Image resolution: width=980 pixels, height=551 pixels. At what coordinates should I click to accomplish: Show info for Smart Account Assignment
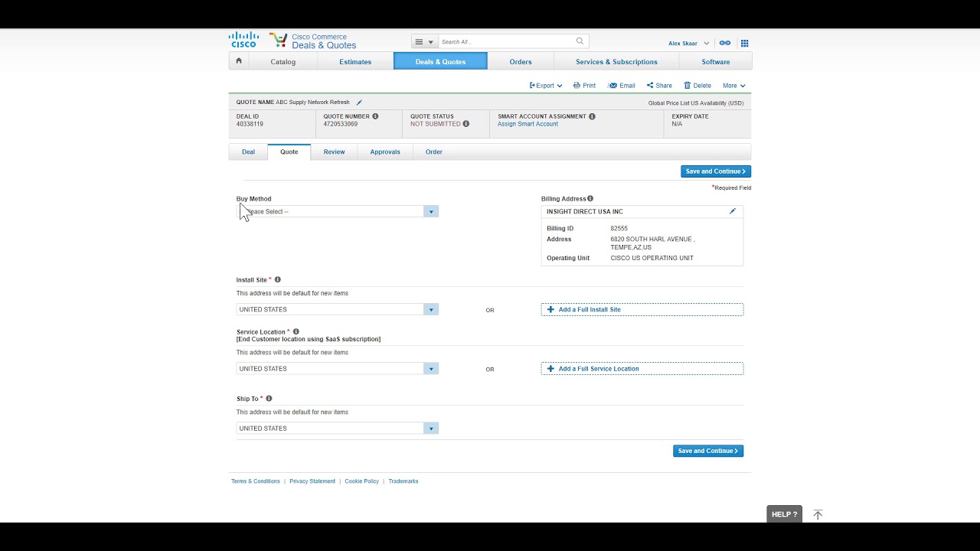point(592,116)
